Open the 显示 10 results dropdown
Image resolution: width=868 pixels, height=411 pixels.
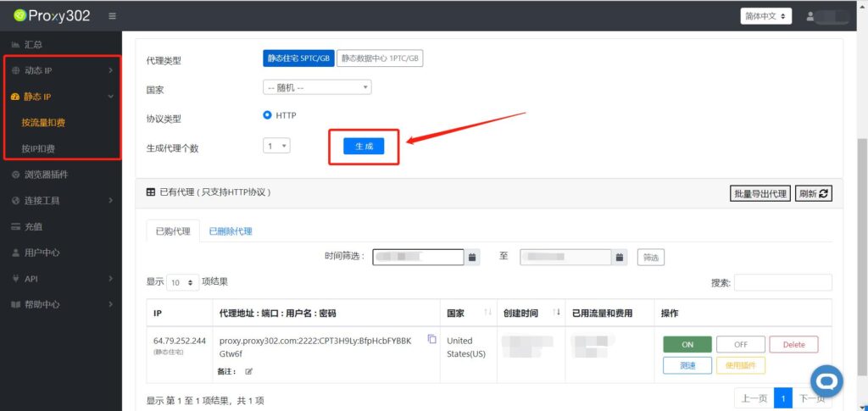(183, 282)
